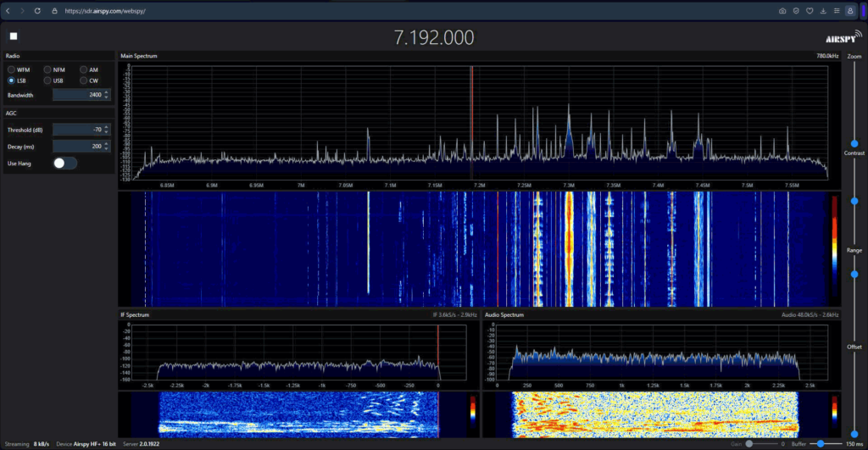
Task: Increase Threshold with the up stepper arrow
Action: [106, 127]
